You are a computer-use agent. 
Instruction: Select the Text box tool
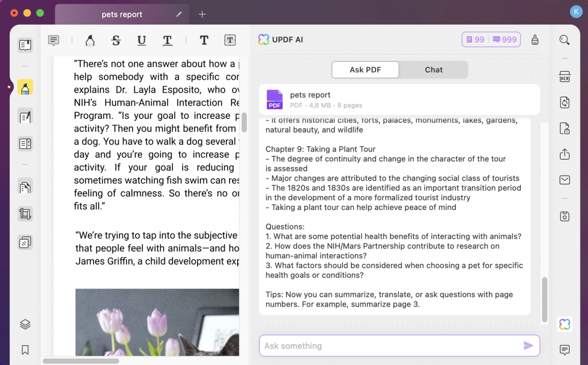click(x=230, y=40)
